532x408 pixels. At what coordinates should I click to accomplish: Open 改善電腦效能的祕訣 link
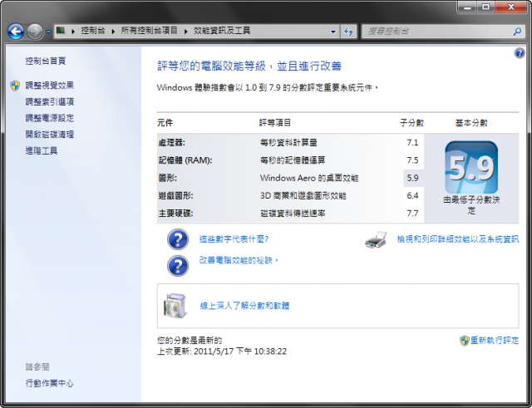(x=239, y=260)
